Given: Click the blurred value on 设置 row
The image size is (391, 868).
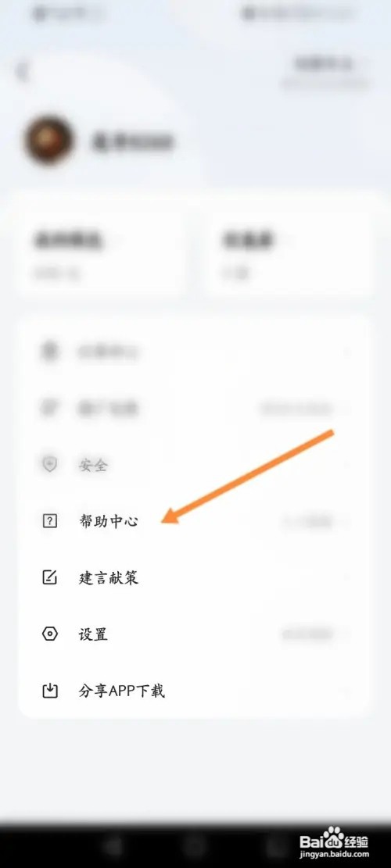Looking at the screenshot, I should coord(308,634).
